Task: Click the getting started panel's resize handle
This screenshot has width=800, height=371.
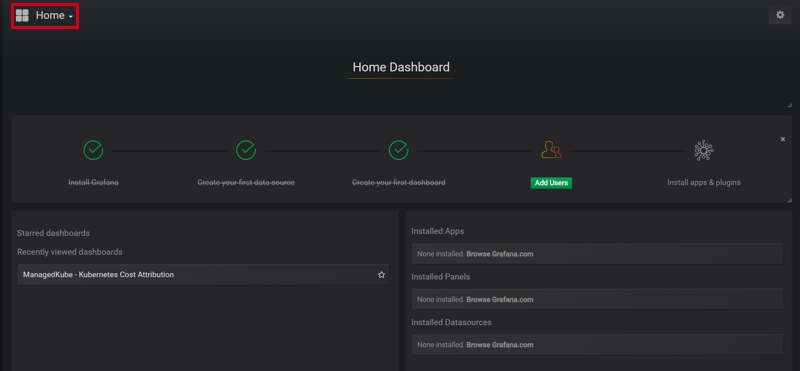Action: [789, 200]
